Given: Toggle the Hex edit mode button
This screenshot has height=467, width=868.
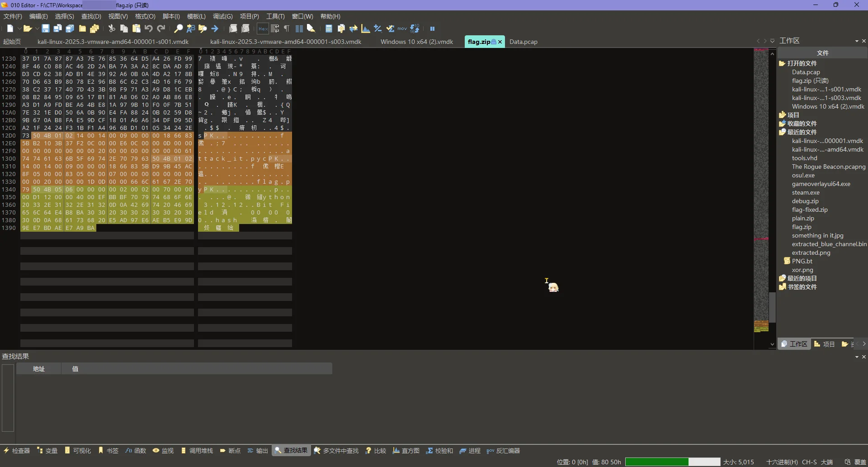Looking at the screenshot, I should (263, 29).
